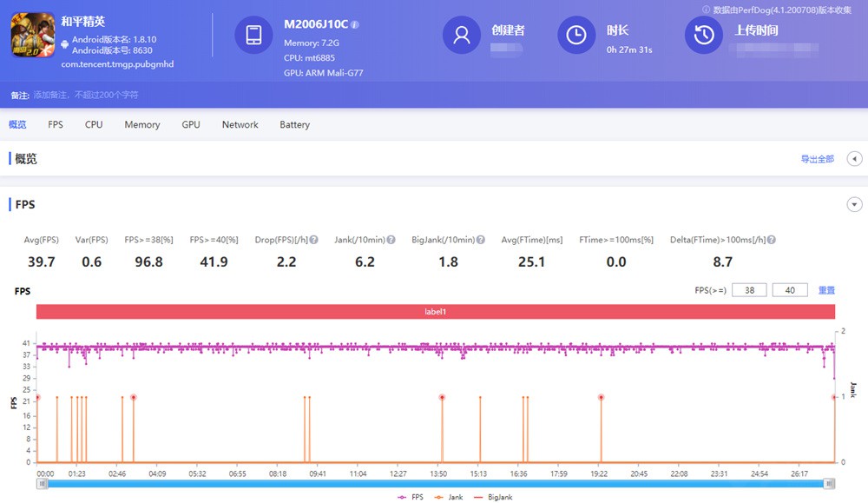Open the Memory tab
Screen dimensions: 868x503
142,124
